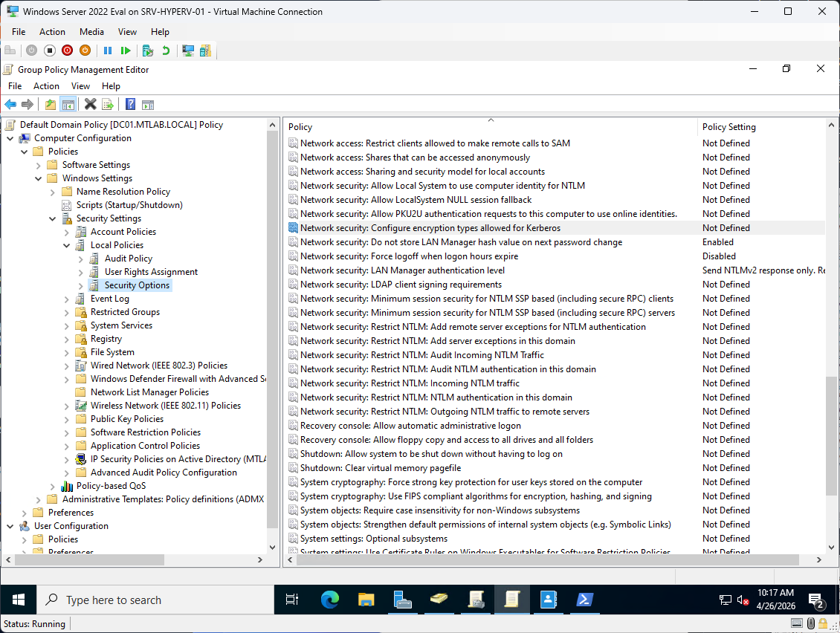Open File Explorer from taskbar

pos(366,600)
